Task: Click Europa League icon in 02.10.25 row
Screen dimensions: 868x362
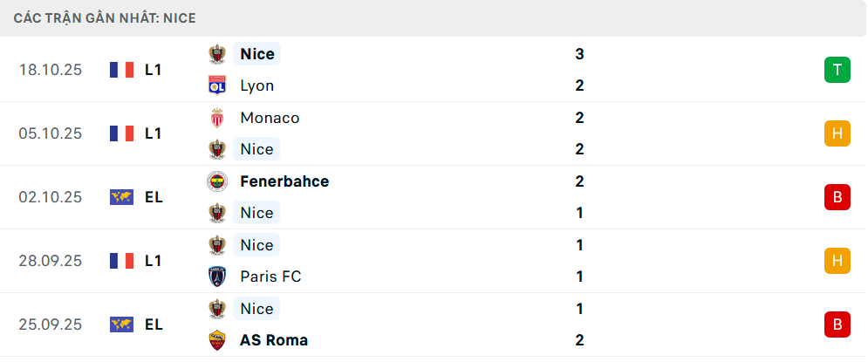Action: tap(121, 197)
